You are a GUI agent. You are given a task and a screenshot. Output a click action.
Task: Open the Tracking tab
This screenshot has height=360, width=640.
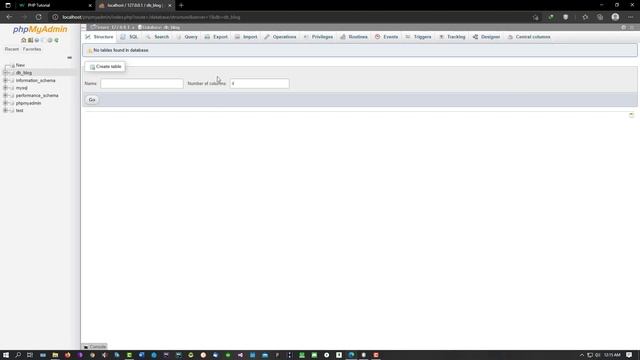click(x=452, y=37)
